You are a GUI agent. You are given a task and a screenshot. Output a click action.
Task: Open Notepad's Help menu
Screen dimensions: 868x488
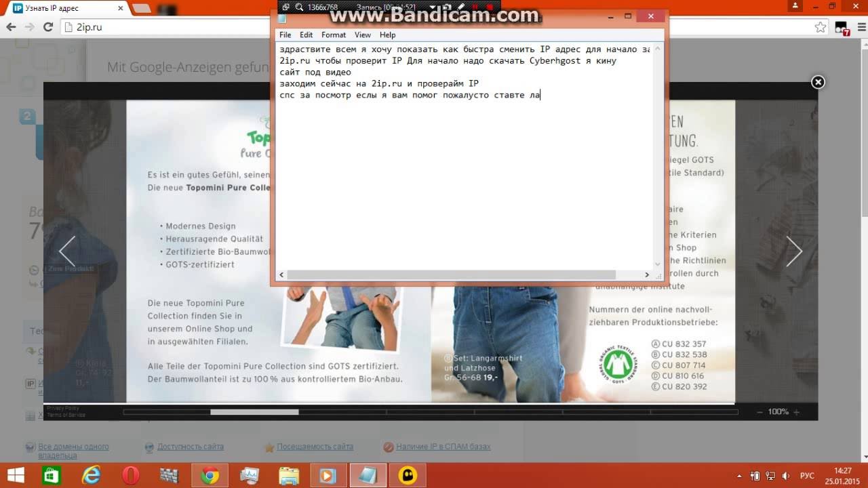tap(387, 35)
